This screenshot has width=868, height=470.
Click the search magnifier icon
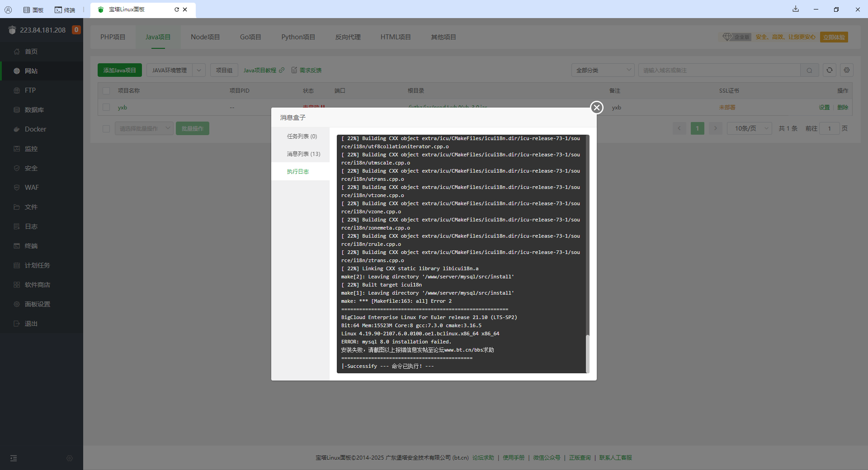click(809, 70)
